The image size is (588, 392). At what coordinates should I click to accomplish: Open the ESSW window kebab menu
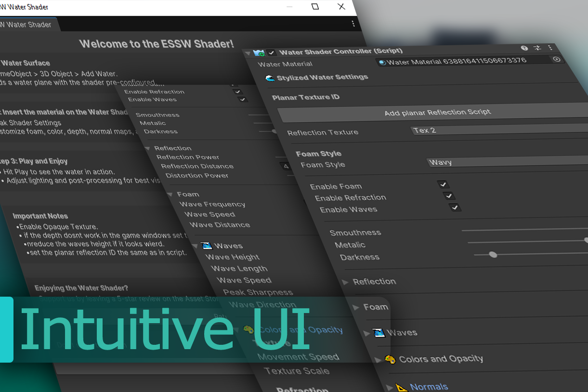[x=353, y=24]
